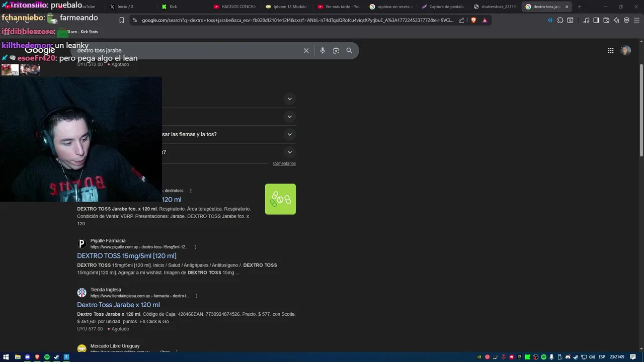Screen dimensions: 644x362
Task: Focus the dextro toss jarabe search field
Action: pos(186,50)
